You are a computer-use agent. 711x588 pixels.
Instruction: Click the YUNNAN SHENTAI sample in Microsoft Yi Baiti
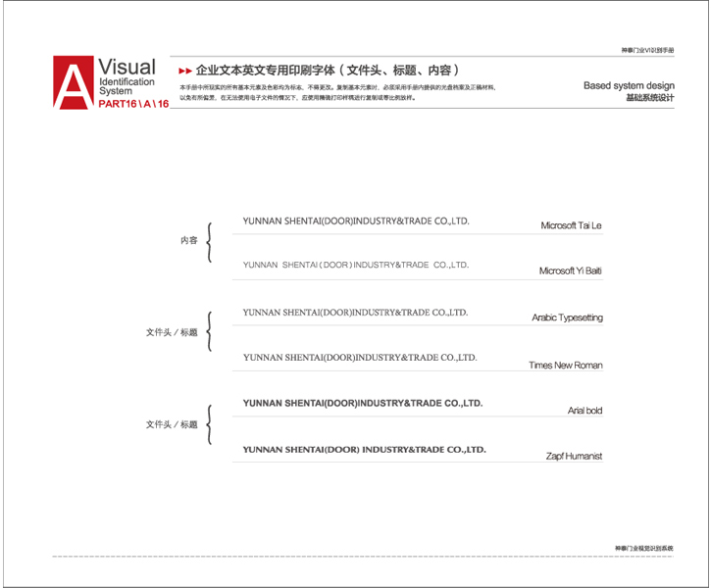click(356, 265)
